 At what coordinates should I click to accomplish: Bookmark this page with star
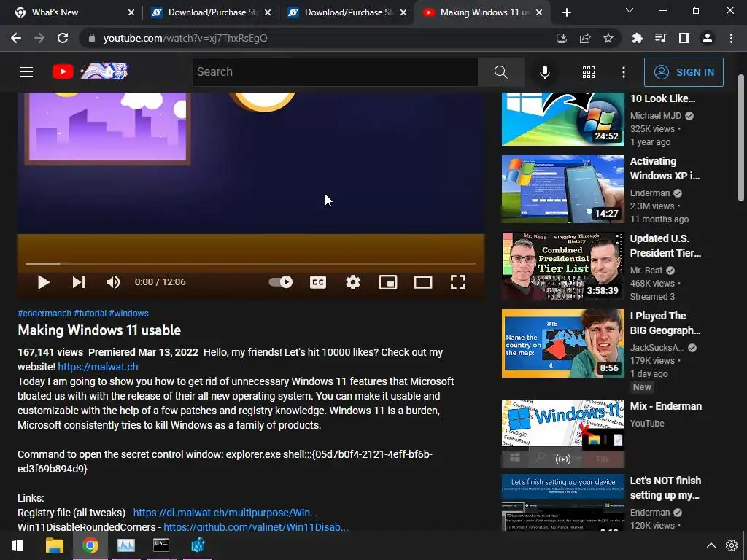pyautogui.click(x=608, y=38)
